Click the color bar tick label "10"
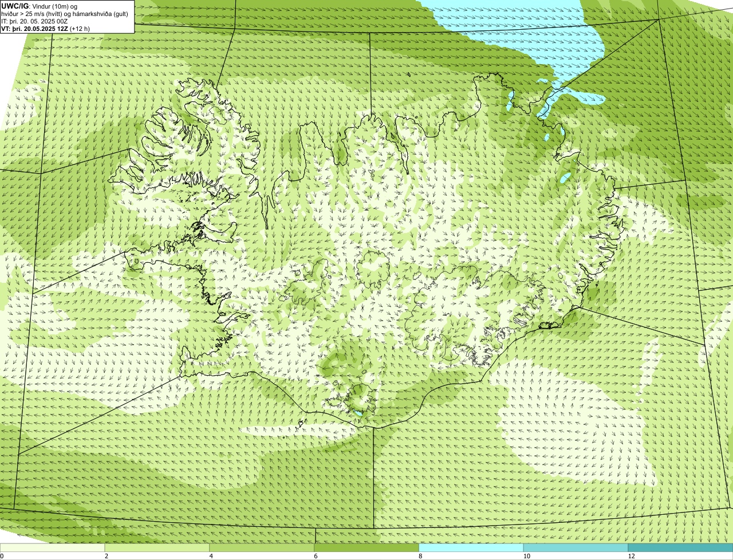The image size is (733, 560). pos(526,556)
